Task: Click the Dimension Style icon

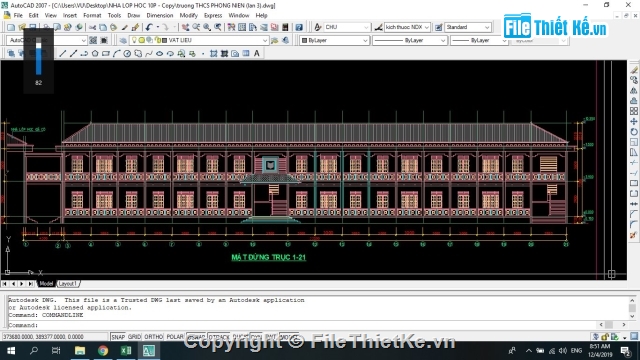Action: point(378,27)
